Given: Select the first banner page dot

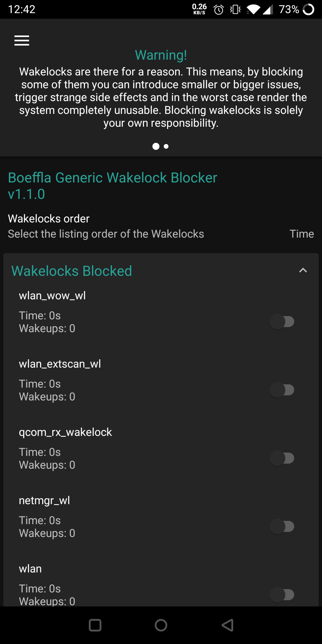Looking at the screenshot, I should coord(156,146).
